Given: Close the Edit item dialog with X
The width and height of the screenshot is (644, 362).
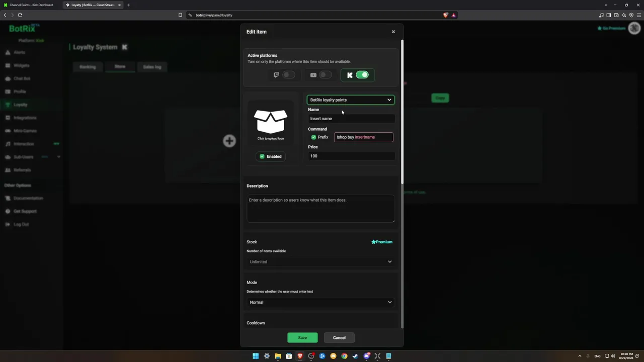Looking at the screenshot, I should tap(393, 32).
